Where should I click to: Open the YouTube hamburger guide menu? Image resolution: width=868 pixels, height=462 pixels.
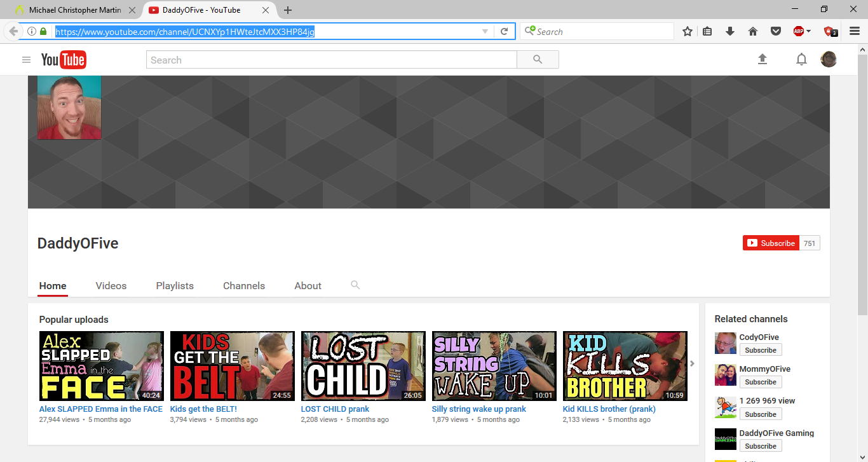point(26,60)
